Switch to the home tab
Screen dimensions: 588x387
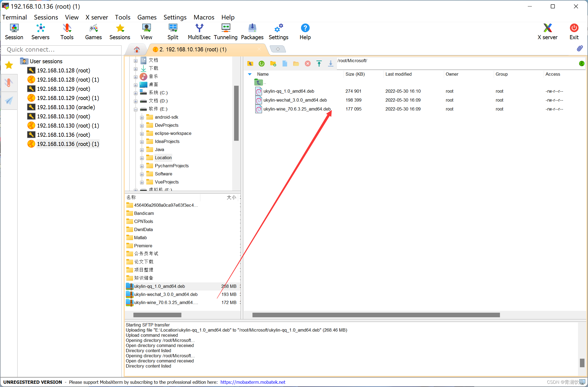point(137,49)
